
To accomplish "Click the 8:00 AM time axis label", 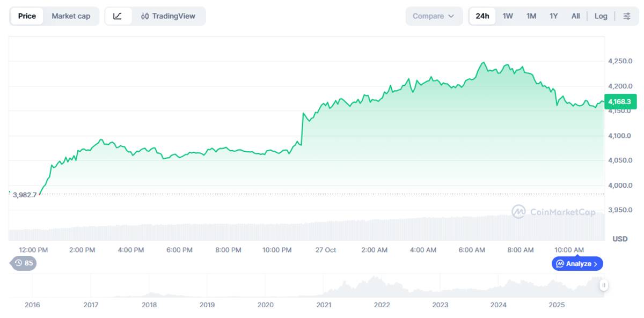I will click(521, 250).
